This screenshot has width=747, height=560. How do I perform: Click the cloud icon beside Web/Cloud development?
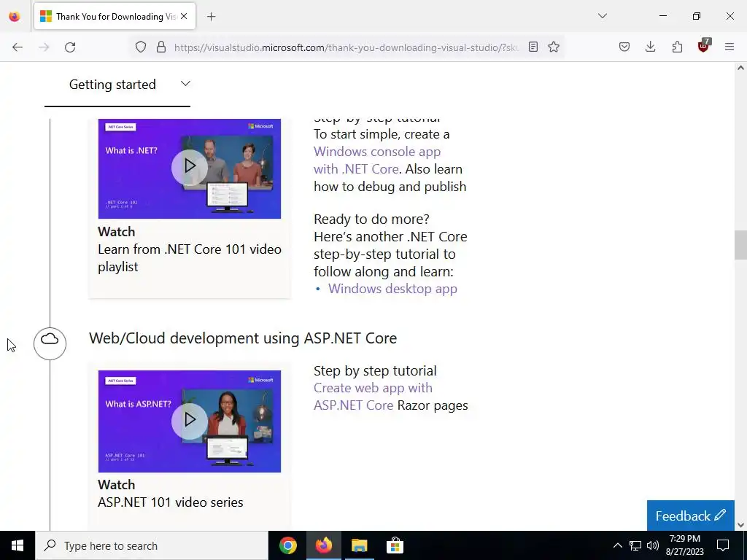(x=50, y=343)
